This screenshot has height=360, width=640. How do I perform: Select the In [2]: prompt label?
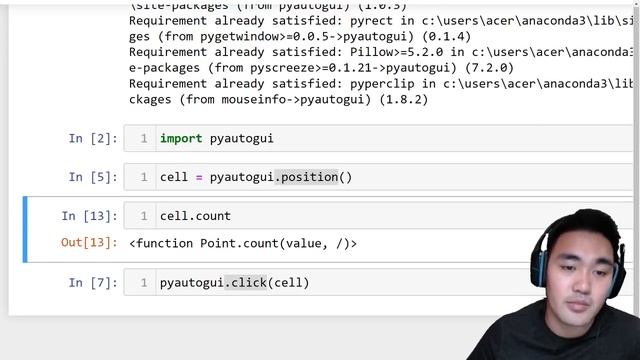pyautogui.click(x=93, y=138)
